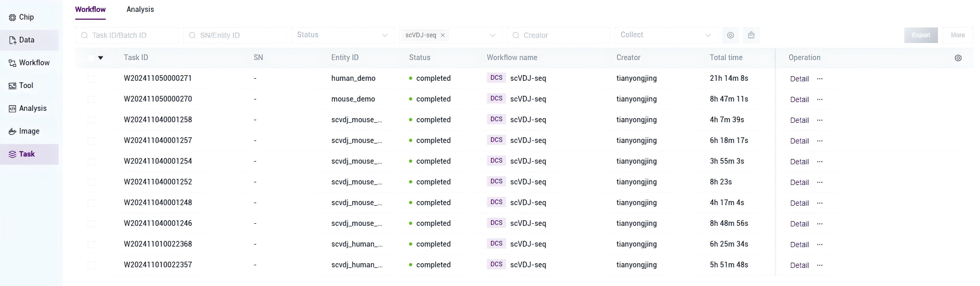980x286 pixels.
Task: Open Detail for task W202411010022357
Action: 799,265
